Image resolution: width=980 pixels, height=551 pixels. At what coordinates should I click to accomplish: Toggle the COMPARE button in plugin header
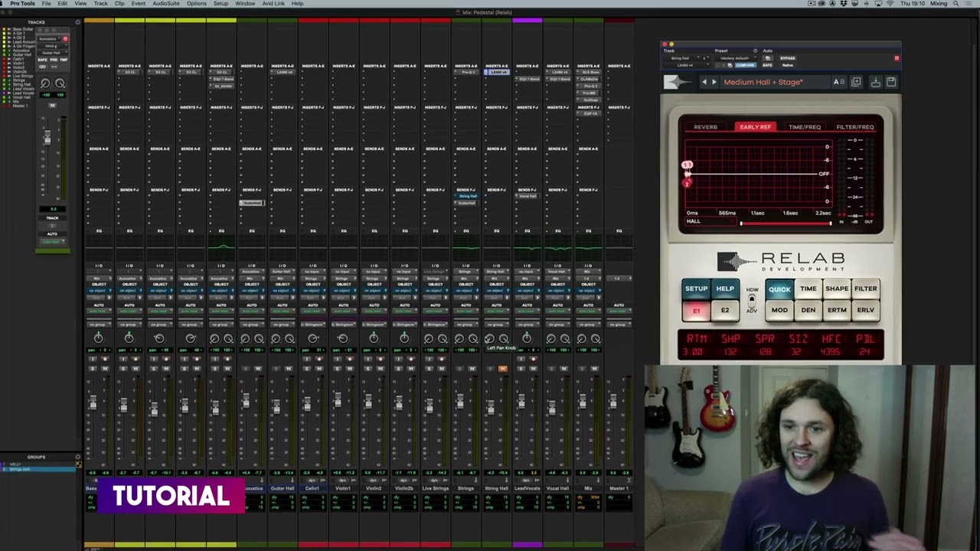click(x=746, y=65)
